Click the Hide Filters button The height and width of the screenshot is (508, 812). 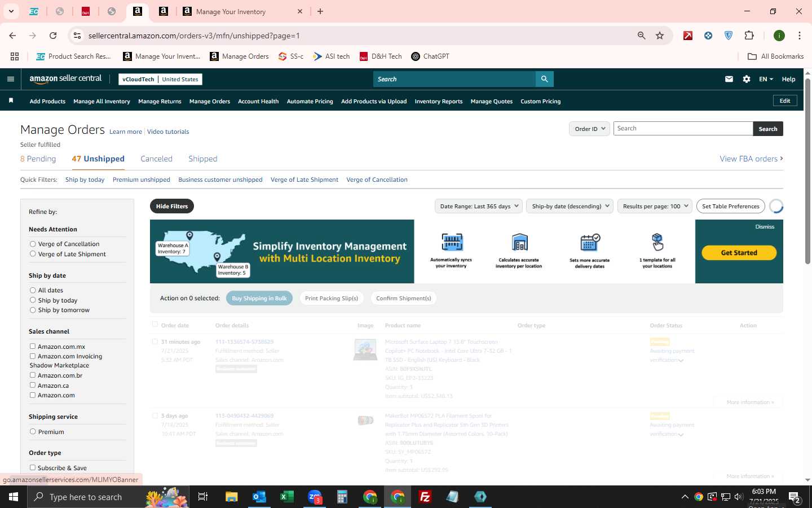(172, 206)
